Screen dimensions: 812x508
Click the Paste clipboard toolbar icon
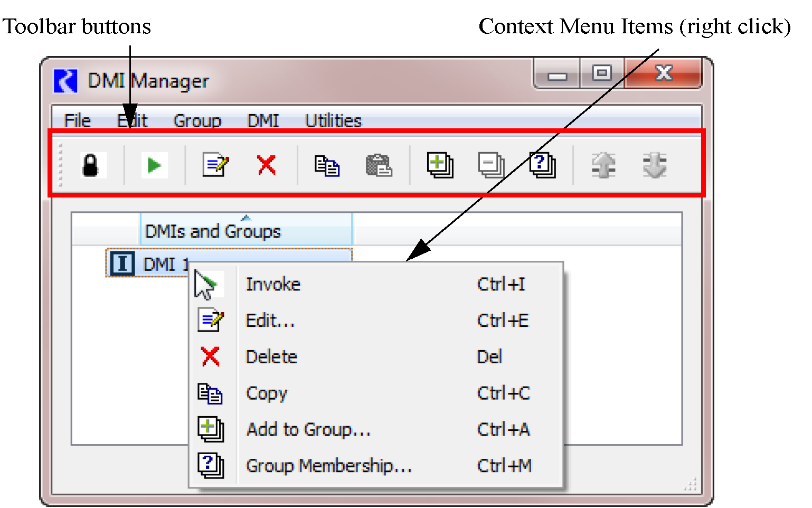379,166
